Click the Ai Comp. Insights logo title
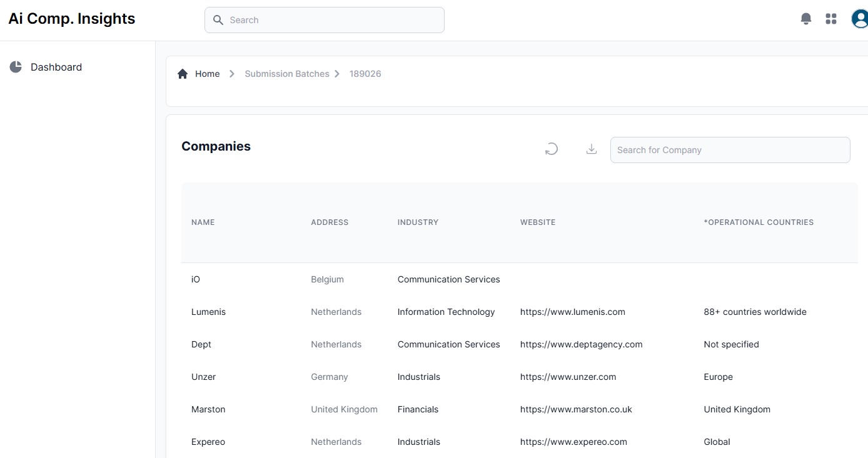The width and height of the screenshot is (868, 458). [x=72, y=19]
